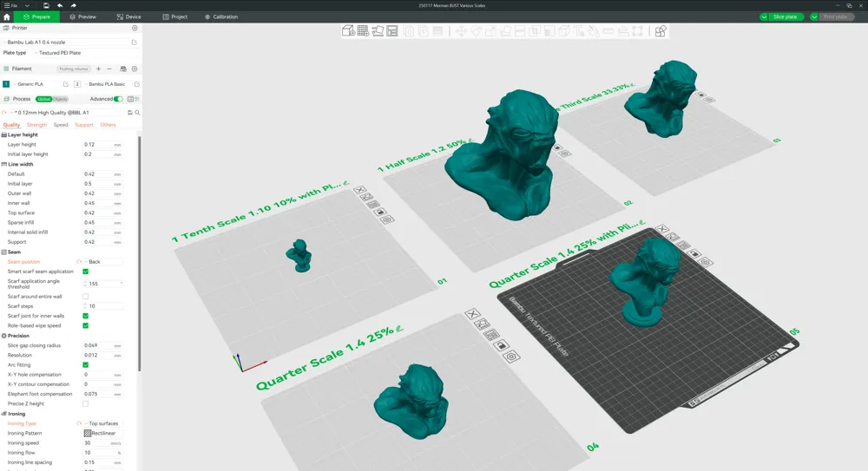
Task: Click the Add model cube icon
Action: click(348, 31)
